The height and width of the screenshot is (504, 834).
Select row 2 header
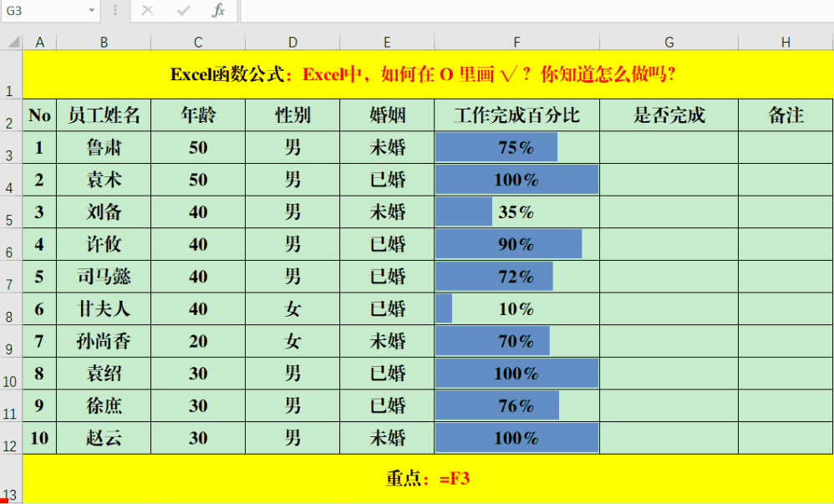click(11, 115)
